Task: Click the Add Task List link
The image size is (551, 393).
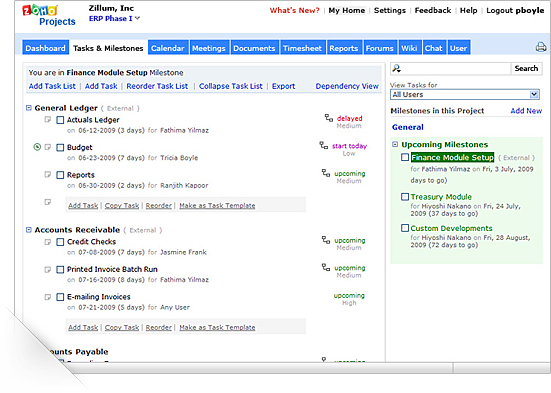Action: [x=52, y=86]
